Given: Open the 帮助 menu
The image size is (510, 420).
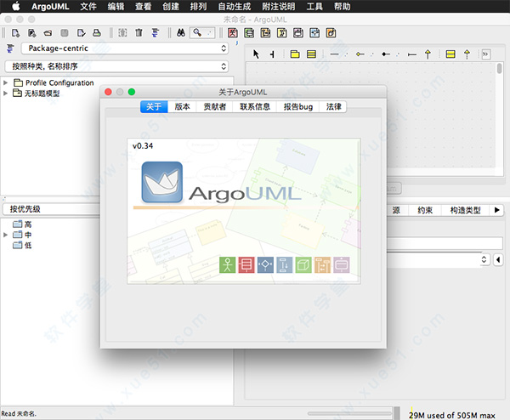Looking at the screenshot, I should coord(343,7).
